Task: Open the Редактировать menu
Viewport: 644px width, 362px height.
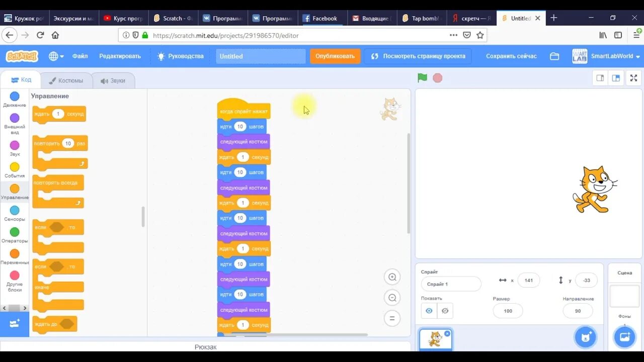Action: [120, 56]
